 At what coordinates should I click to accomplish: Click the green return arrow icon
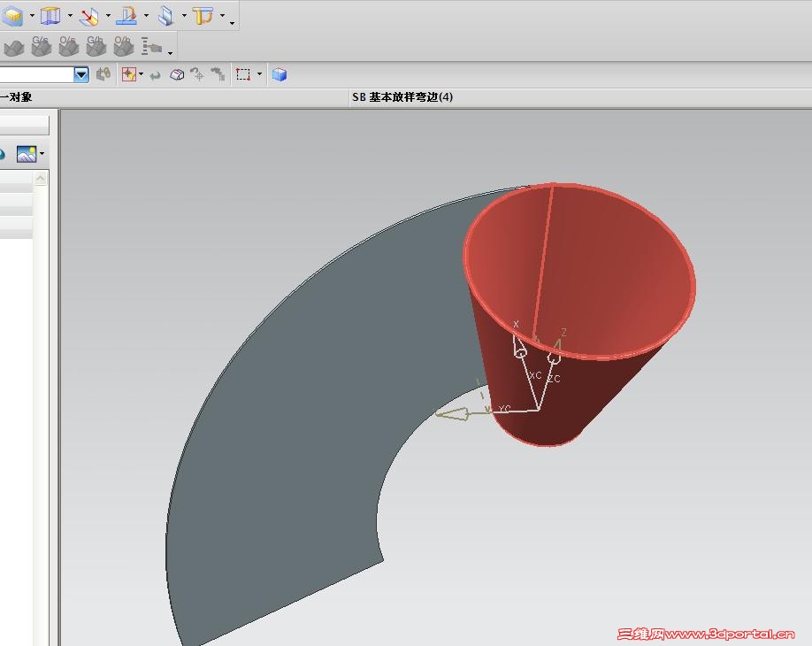(155, 75)
